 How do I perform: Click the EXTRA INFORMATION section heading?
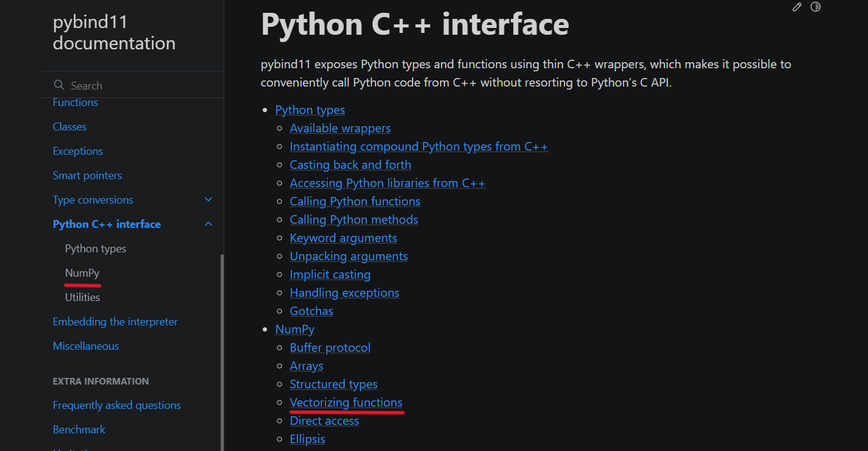(x=101, y=382)
